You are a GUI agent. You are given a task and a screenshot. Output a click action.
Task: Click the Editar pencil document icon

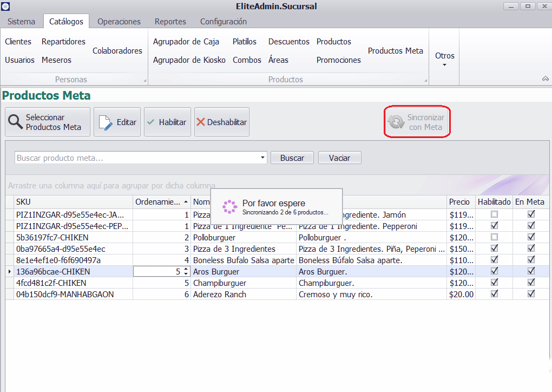click(106, 122)
